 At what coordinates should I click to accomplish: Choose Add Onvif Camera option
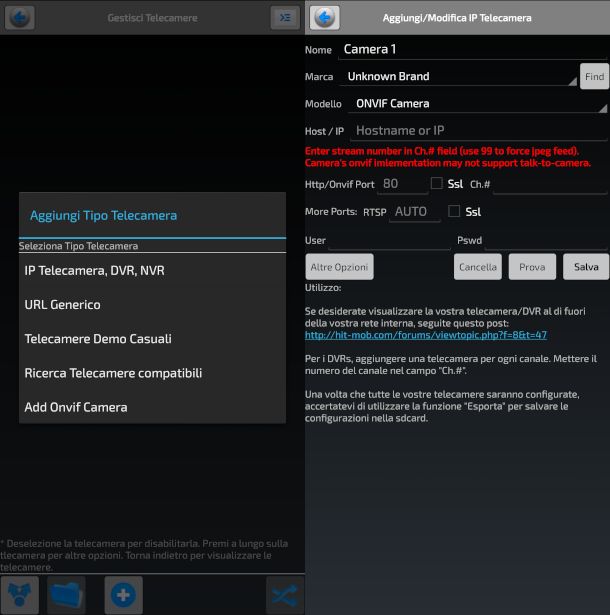tap(152, 407)
